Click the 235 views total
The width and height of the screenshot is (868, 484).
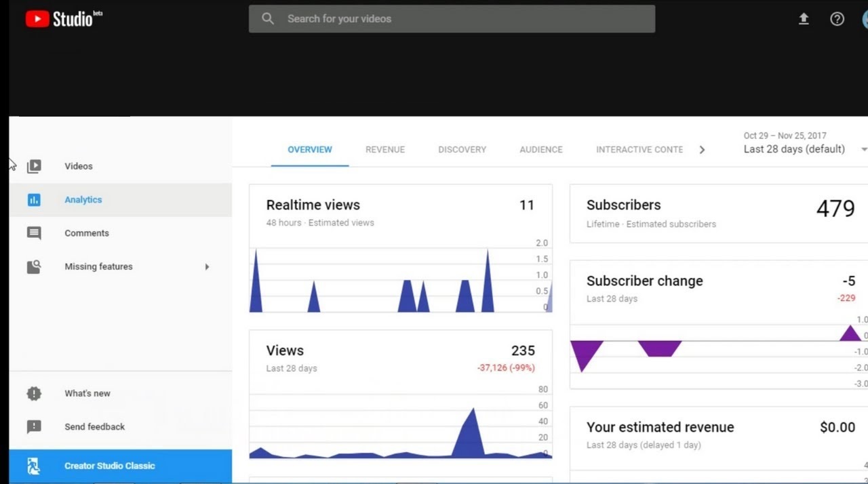(523, 350)
